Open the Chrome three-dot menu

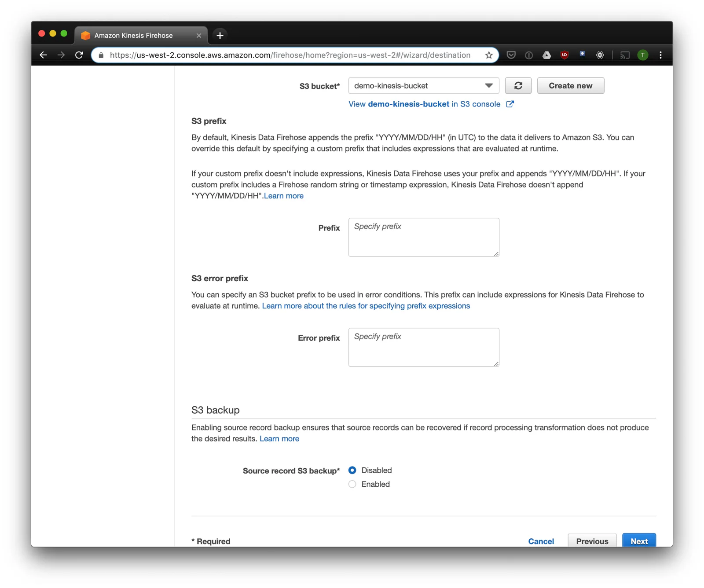click(660, 55)
